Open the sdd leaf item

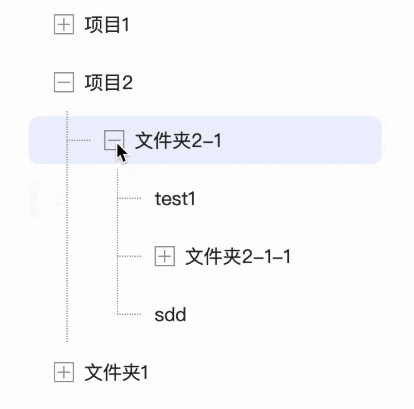(x=170, y=314)
